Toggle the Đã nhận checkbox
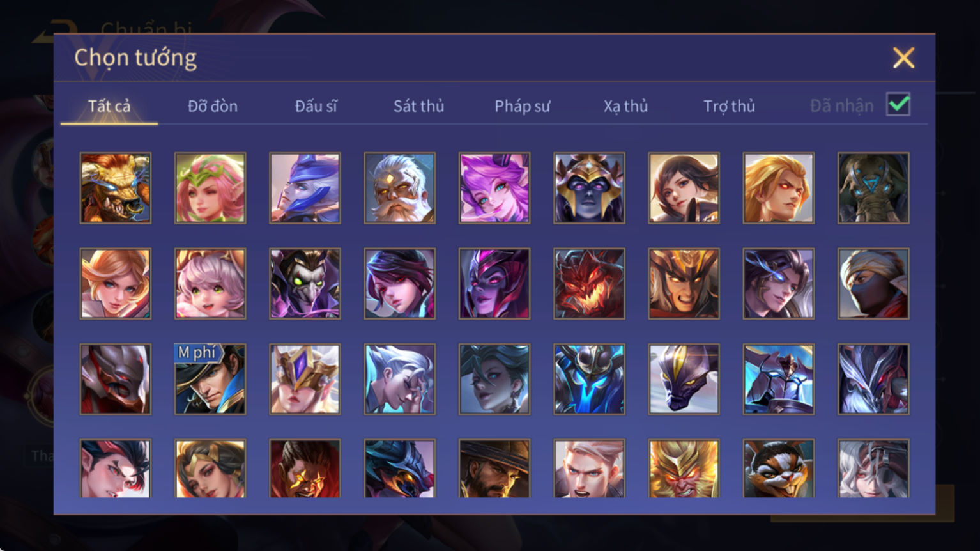 coord(898,104)
